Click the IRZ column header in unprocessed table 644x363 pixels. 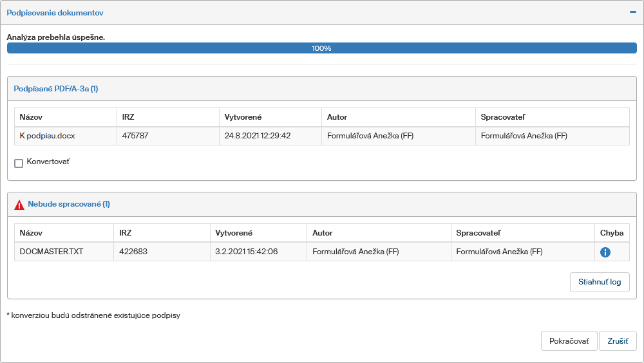[x=124, y=233]
